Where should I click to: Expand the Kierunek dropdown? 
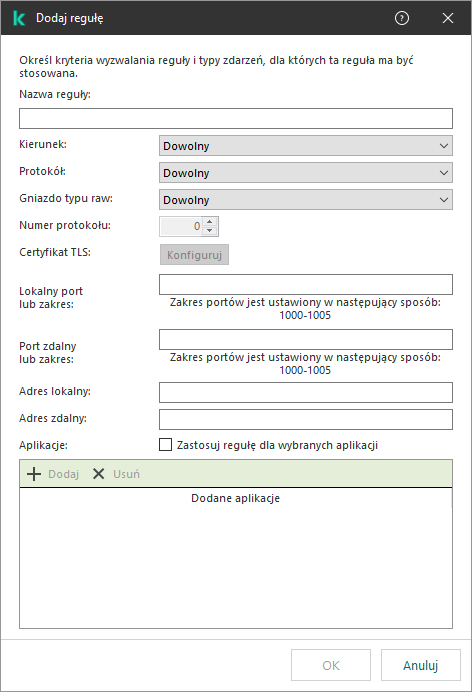pyautogui.click(x=306, y=146)
